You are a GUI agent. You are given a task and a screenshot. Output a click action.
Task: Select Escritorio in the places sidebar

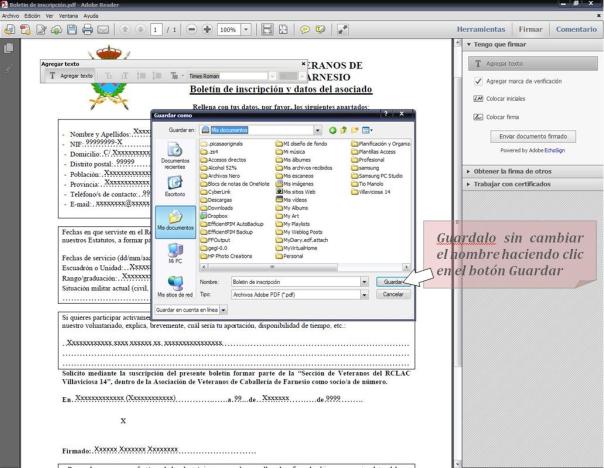point(175,186)
